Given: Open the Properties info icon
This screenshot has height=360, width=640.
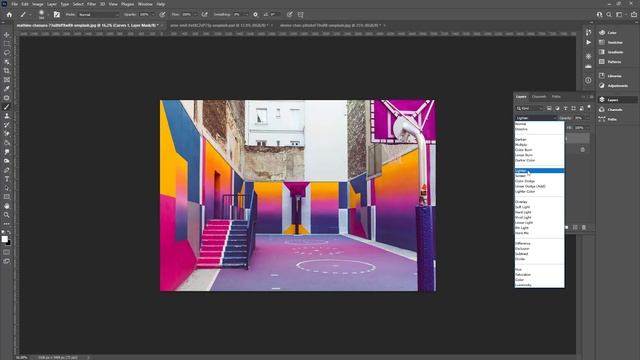Looking at the screenshot, I should point(588,80).
